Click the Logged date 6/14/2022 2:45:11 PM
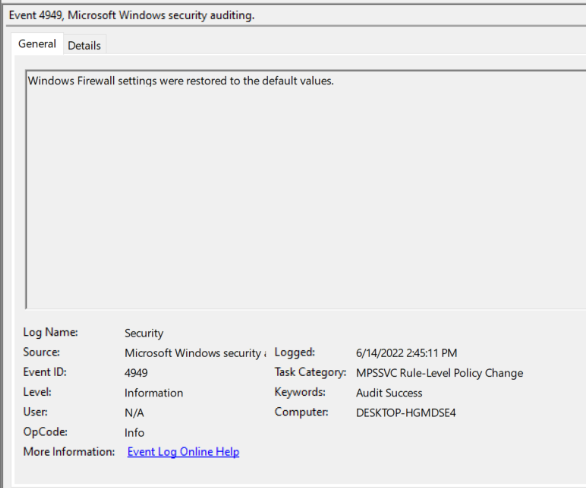This screenshot has width=586, height=488. tap(406, 353)
